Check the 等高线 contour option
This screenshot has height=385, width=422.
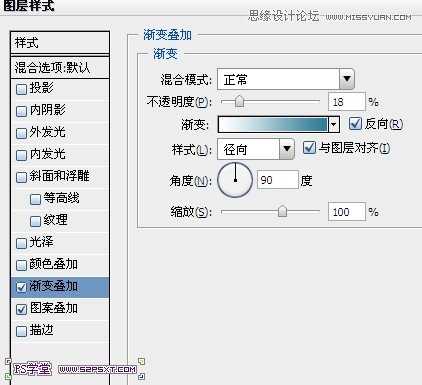click(35, 199)
